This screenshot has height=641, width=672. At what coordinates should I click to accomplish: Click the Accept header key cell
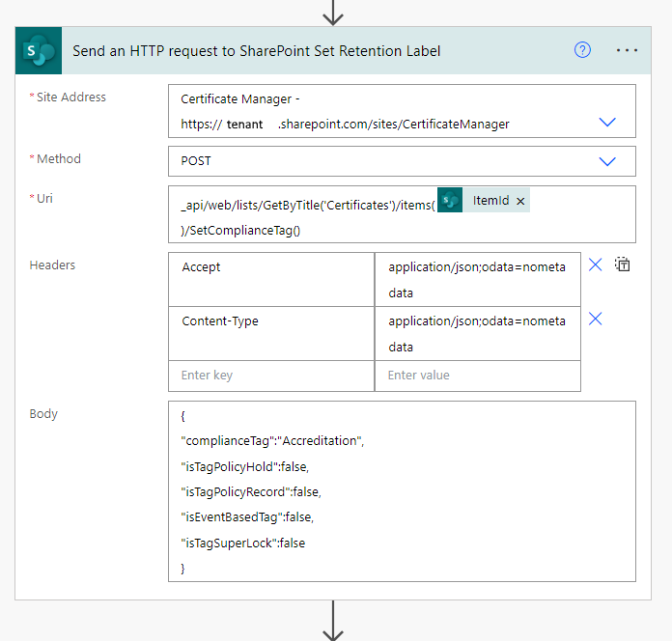[x=270, y=279]
